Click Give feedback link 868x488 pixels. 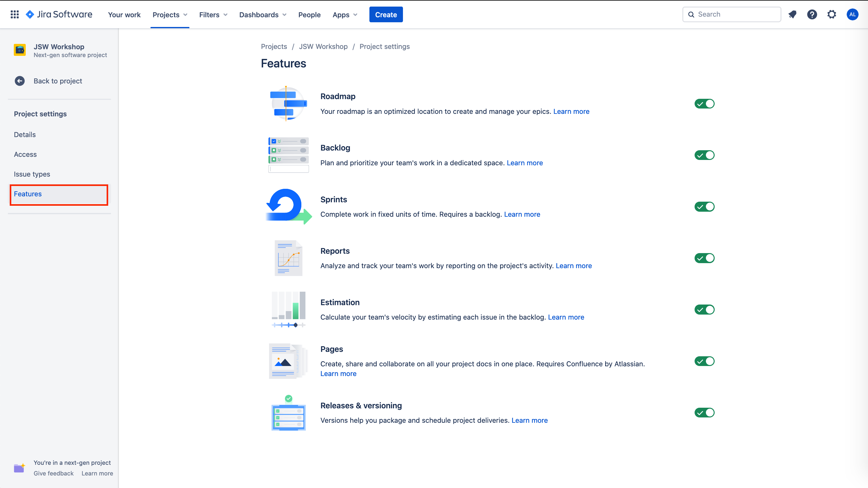coord(54,473)
